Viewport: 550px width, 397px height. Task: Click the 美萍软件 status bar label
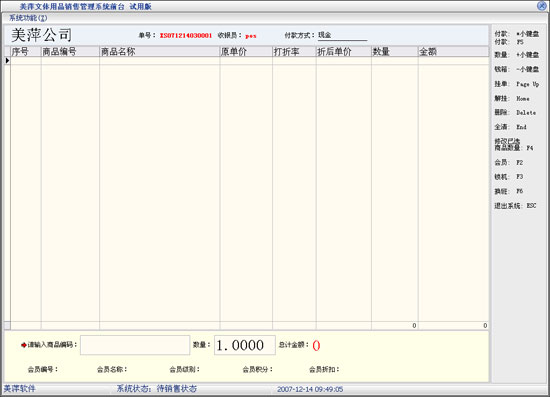20,389
